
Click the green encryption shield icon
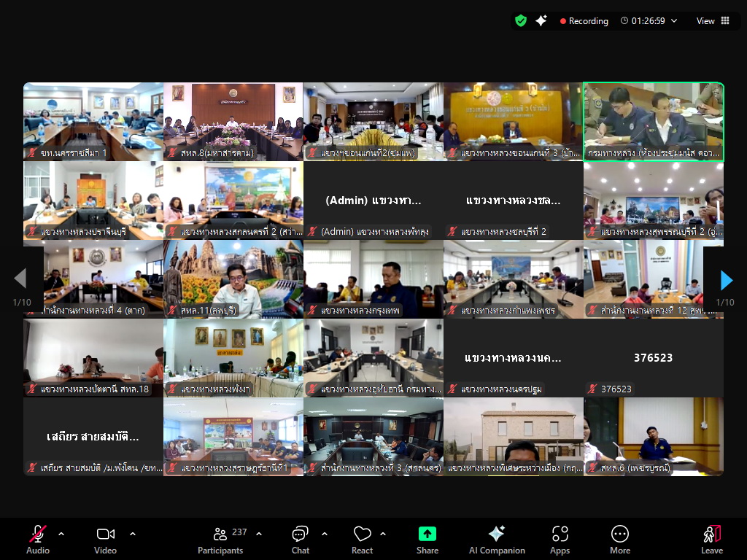click(520, 21)
